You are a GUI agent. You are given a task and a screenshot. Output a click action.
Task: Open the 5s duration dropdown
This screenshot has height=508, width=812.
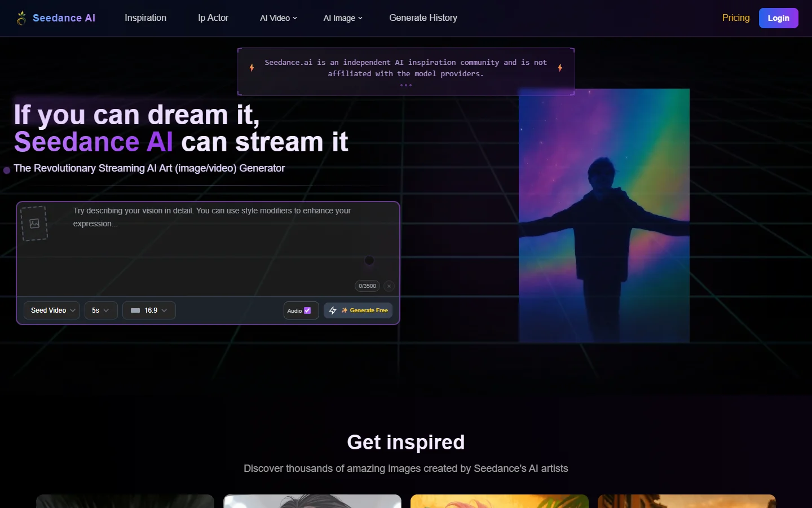(x=100, y=310)
